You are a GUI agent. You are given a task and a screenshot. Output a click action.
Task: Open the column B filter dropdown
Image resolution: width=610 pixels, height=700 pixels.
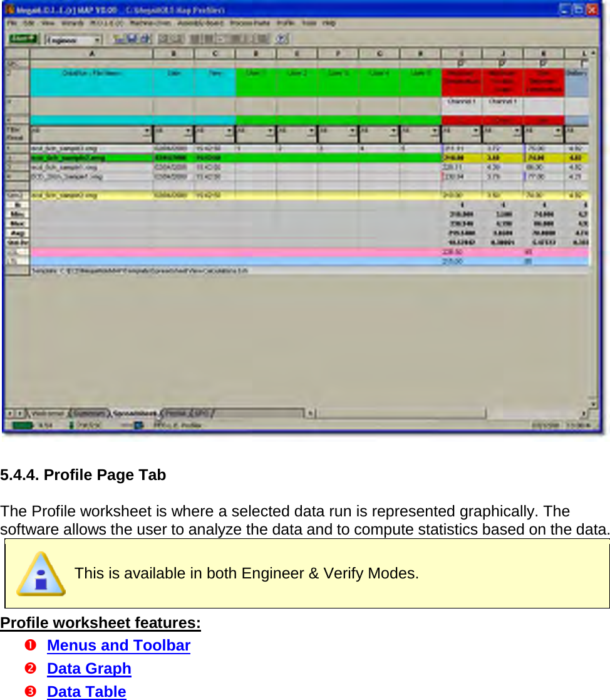coord(188,131)
